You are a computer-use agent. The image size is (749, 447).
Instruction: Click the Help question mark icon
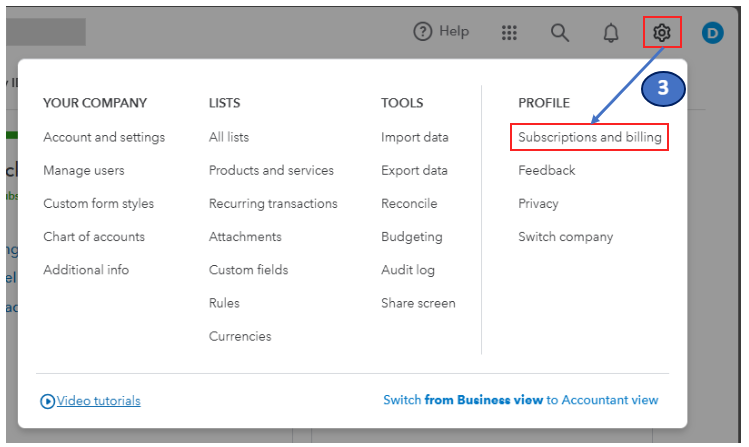(423, 32)
